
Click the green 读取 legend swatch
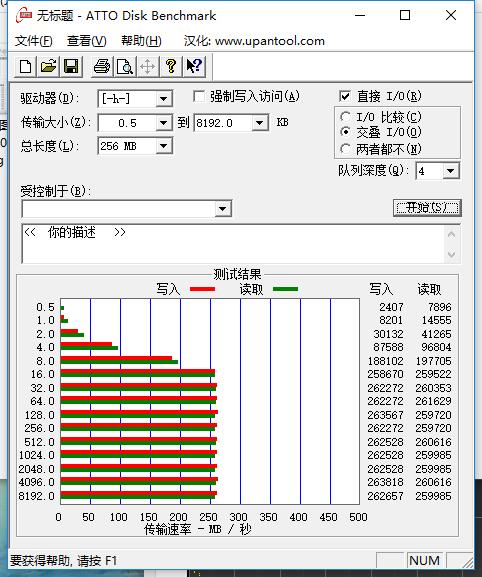286,289
